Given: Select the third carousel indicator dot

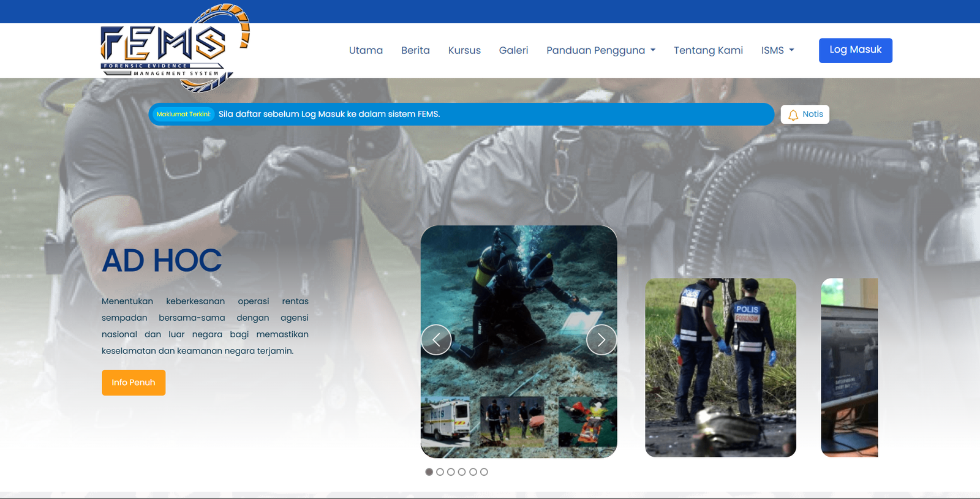Looking at the screenshot, I should [451, 472].
